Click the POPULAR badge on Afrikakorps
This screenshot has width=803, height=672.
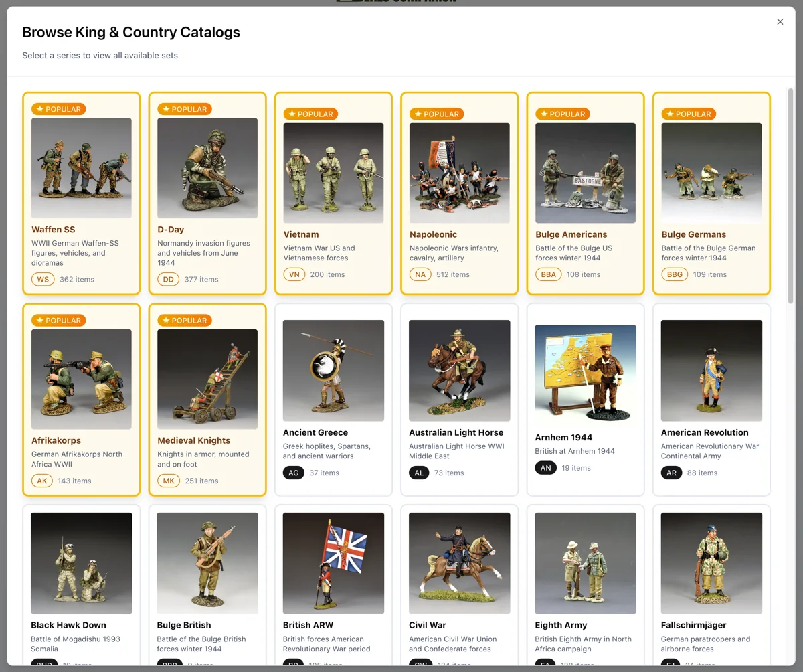pyautogui.click(x=58, y=320)
